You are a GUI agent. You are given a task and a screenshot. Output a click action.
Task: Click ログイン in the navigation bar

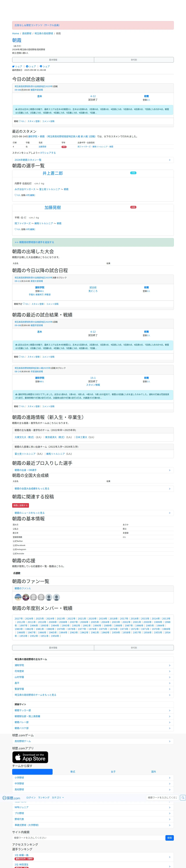pos(31,798)
